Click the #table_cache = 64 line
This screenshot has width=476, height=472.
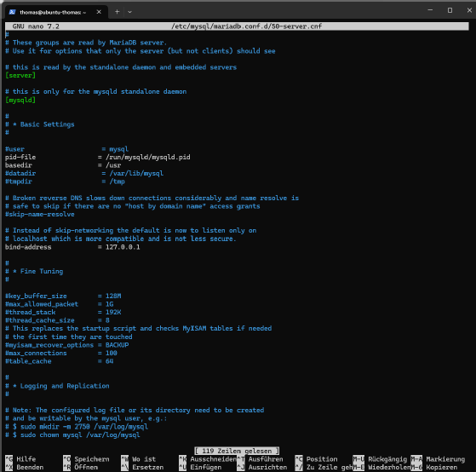[x=60, y=361]
